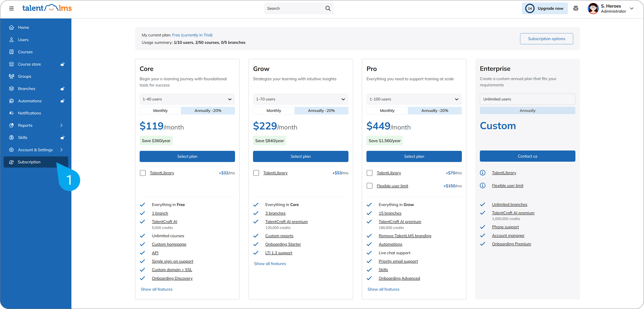Open Remove TalentLMS branding link
Image resolution: width=644 pixels, height=309 pixels.
coord(405,236)
